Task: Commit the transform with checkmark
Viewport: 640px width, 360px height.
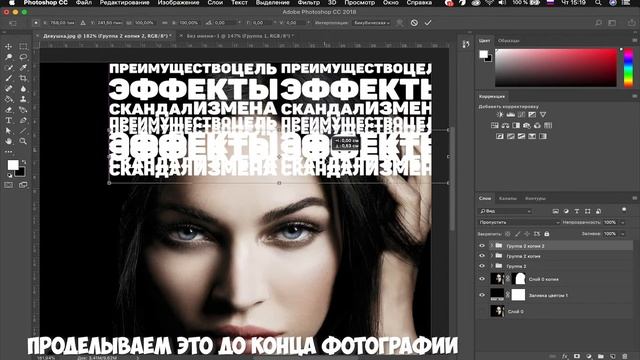Action: pyautogui.click(x=427, y=23)
